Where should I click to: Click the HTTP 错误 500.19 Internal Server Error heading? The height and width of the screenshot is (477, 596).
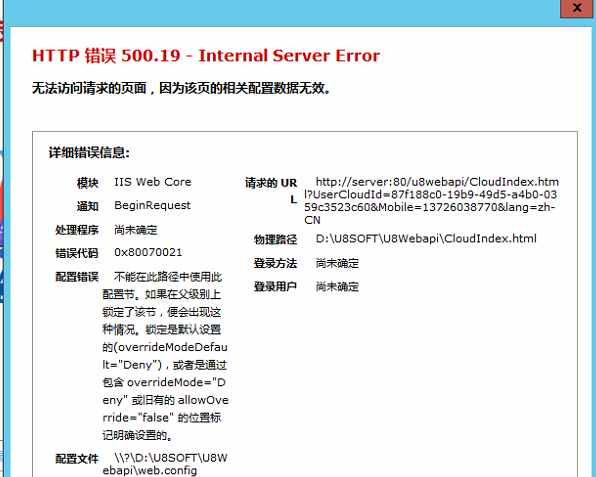pyautogui.click(x=206, y=55)
